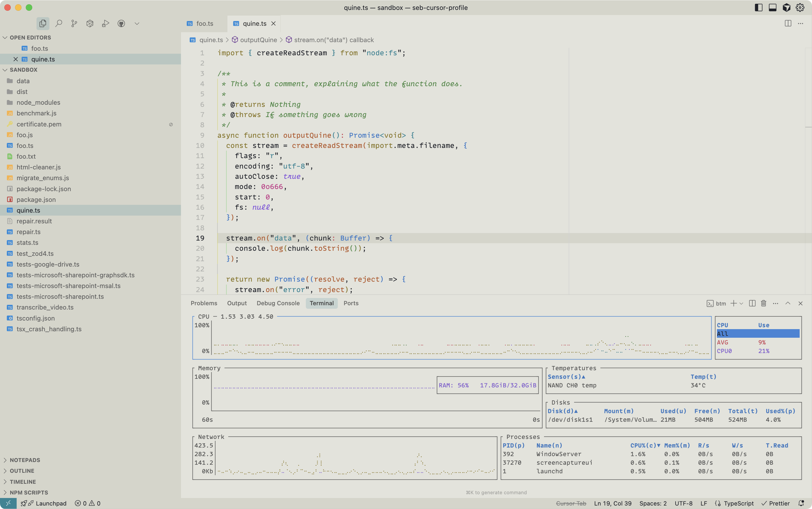812x509 pixels.
Task: Split the terminal panel
Action: point(752,303)
